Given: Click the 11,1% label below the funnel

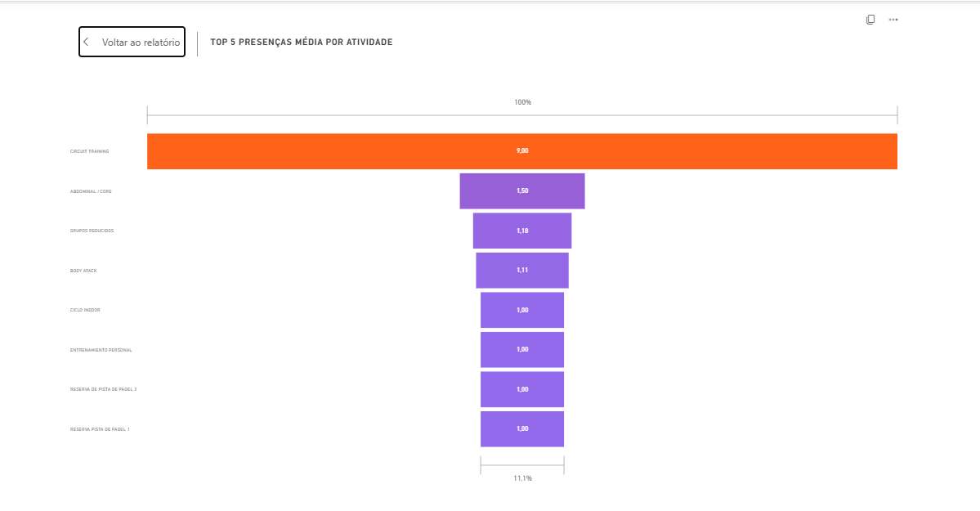Looking at the screenshot, I should click(x=522, y=478).
